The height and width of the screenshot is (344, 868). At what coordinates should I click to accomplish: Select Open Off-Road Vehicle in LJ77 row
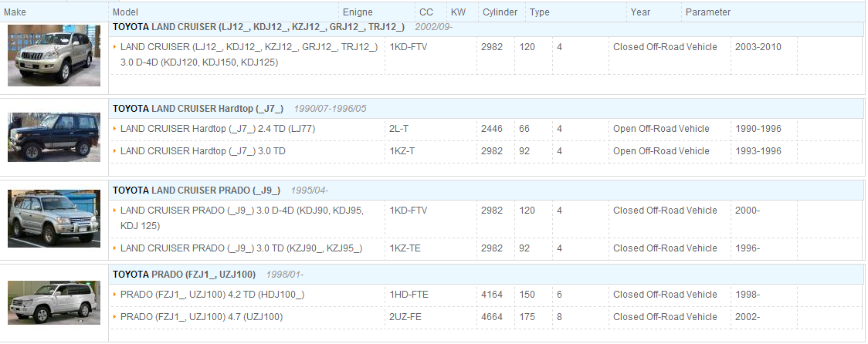(661, 129)
